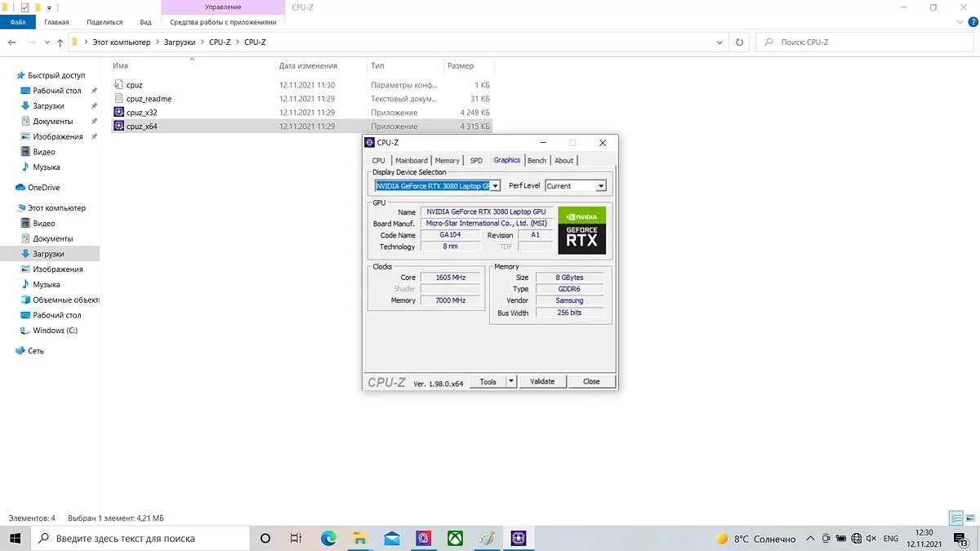Select the Mainboard tab in CPU-Z
The width and height of the screenshot is (980, 551).
tap(411, 161)
